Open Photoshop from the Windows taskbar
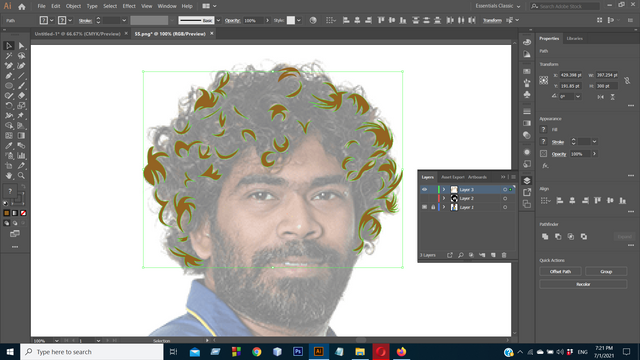 pos(298,351)
